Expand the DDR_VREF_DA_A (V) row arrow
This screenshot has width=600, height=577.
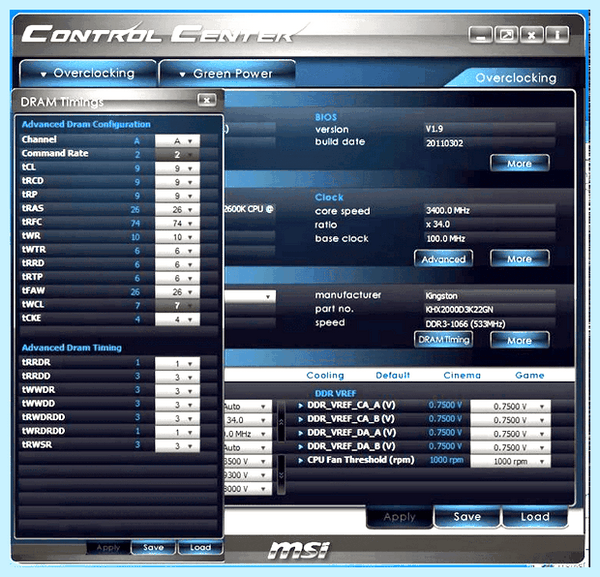tap(301, 433)
